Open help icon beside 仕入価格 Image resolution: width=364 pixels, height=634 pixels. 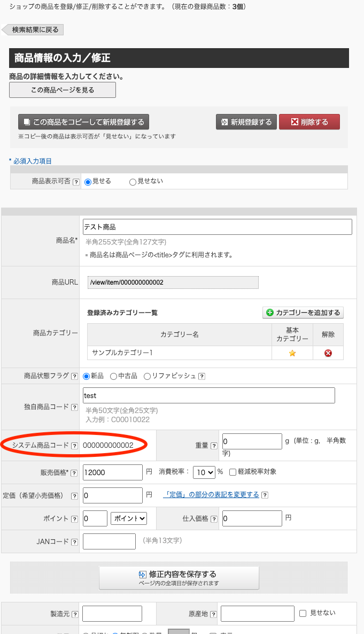tap(214, 519)
